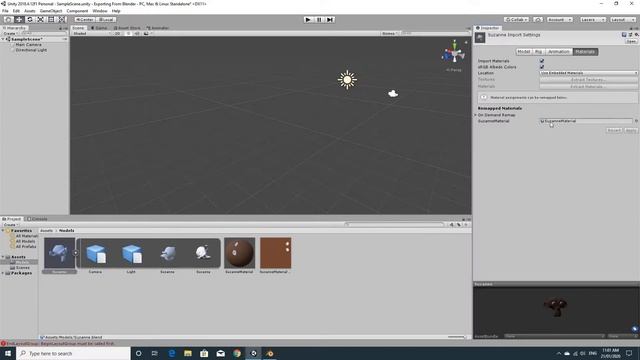
Task: Select Main Camera in the Hierarchy
Action: click(29, 44)
